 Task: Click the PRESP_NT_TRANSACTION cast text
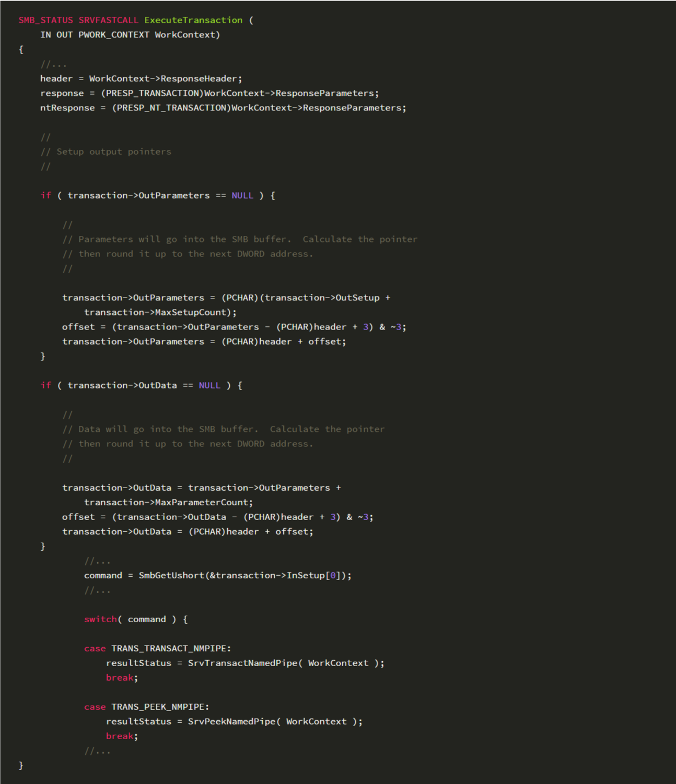[x=171, y=108]
